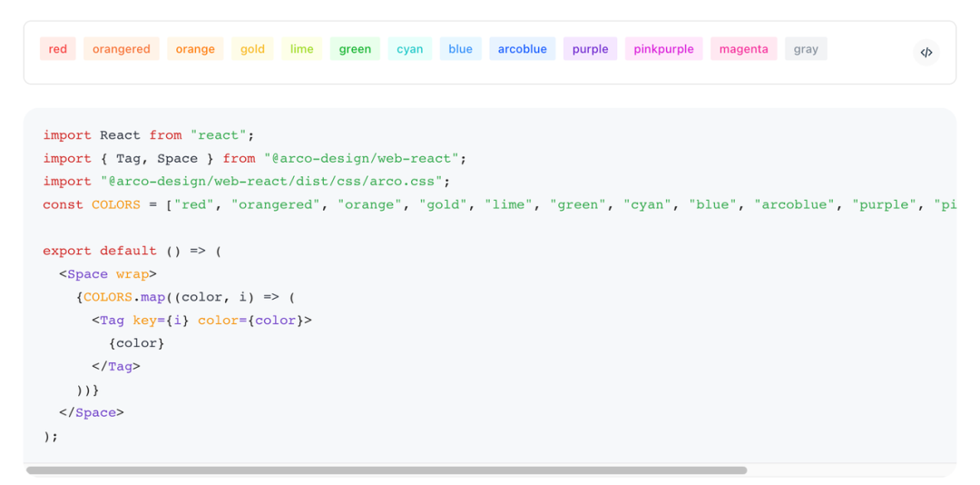The image size is (980, 485).
Task: Click the gray tag
Action: pyautogui.click(x=806, y=49)
